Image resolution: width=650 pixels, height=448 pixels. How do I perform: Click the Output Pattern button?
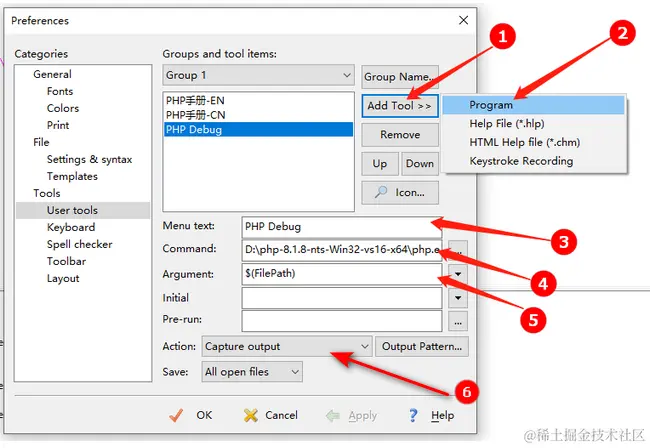pyautogui.click(x=422, y=346)
